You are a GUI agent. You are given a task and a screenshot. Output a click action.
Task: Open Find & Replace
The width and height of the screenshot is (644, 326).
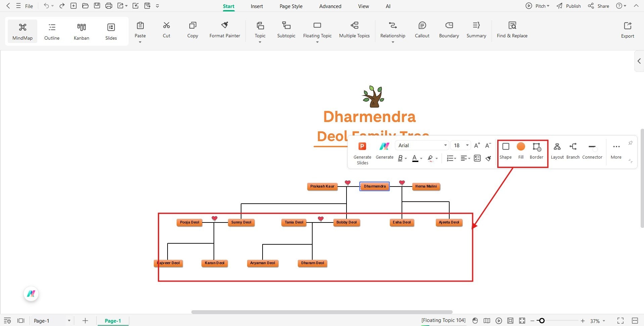[x=512, y=30]
